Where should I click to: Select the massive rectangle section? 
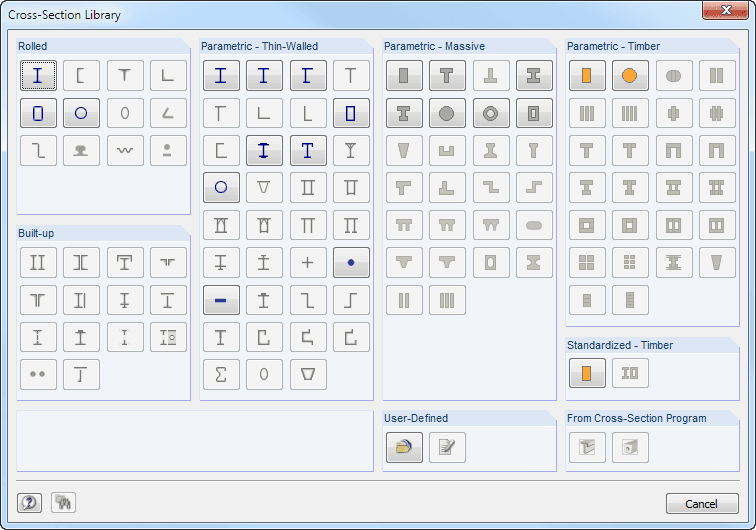[404, 76]
